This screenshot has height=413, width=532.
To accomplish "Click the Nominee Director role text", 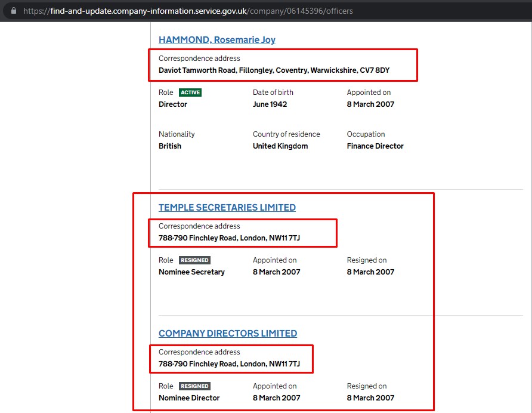I will 189,397.
